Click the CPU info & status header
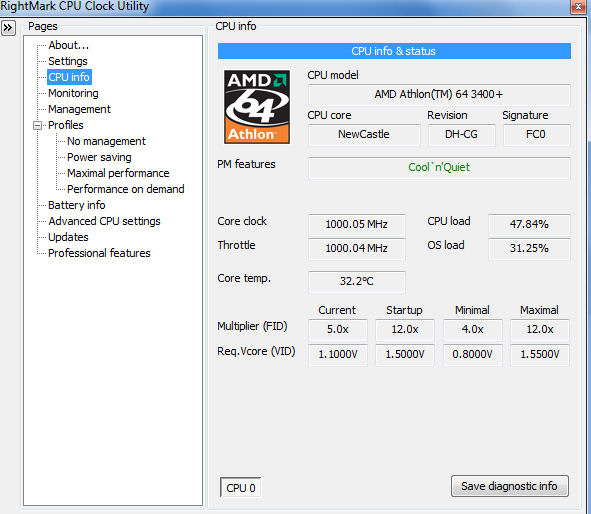Screen dimensions: 591x514 (394, 51)
